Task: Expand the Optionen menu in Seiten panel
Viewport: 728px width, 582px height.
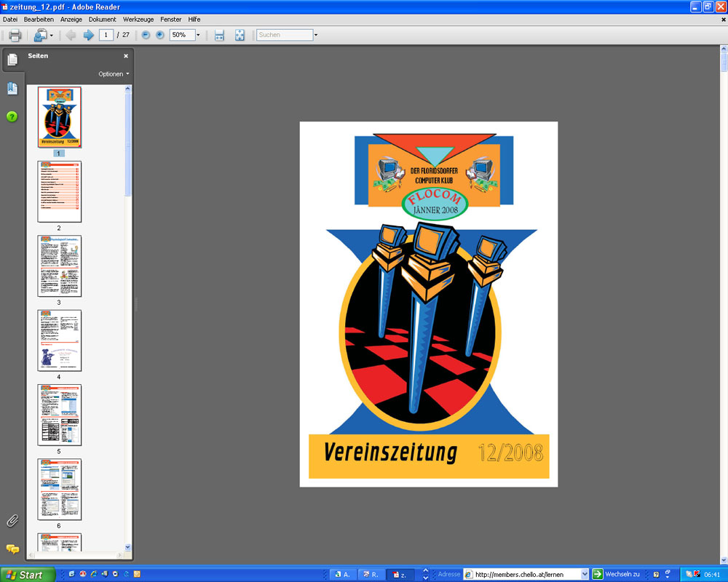Action: 114,74
